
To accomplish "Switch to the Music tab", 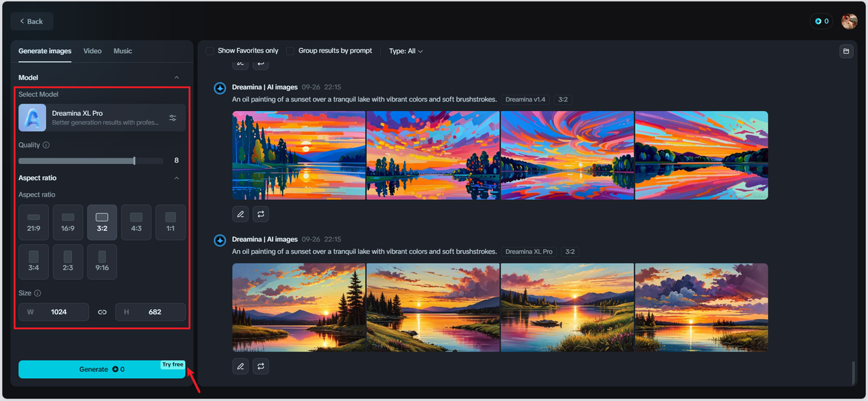I will pos(123,51).
